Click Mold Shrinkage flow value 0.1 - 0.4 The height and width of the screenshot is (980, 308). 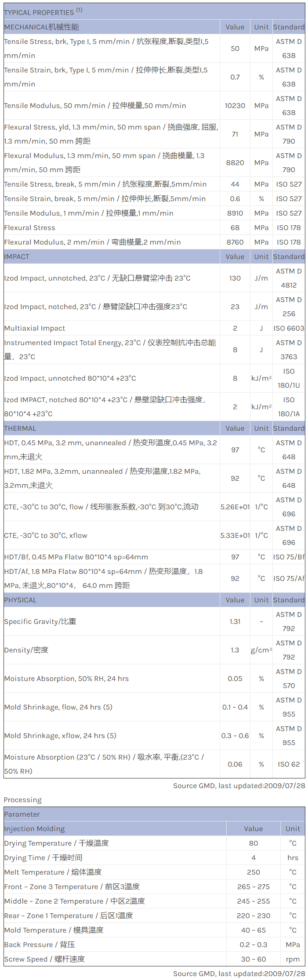point(235,707)
